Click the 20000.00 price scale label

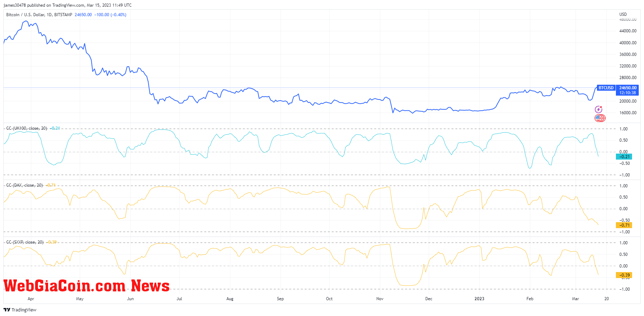point(628,101)
